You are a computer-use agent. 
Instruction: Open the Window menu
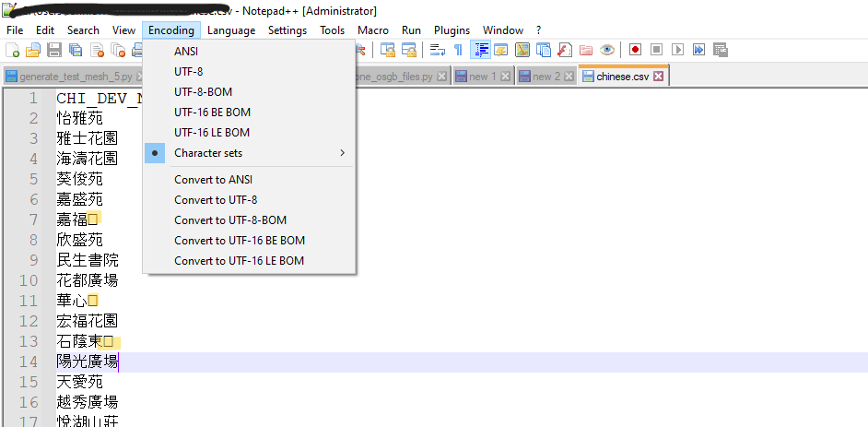(x=502, y=30)
